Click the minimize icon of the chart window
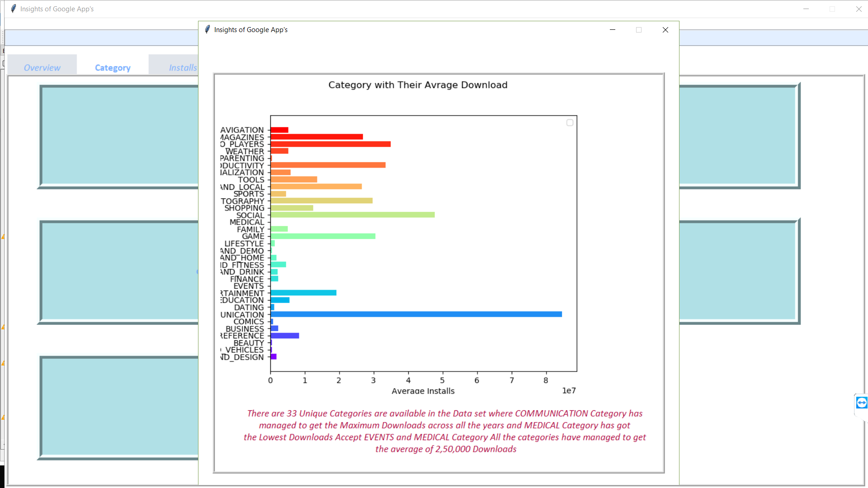The image size is (868, 488). click(613, 30)
